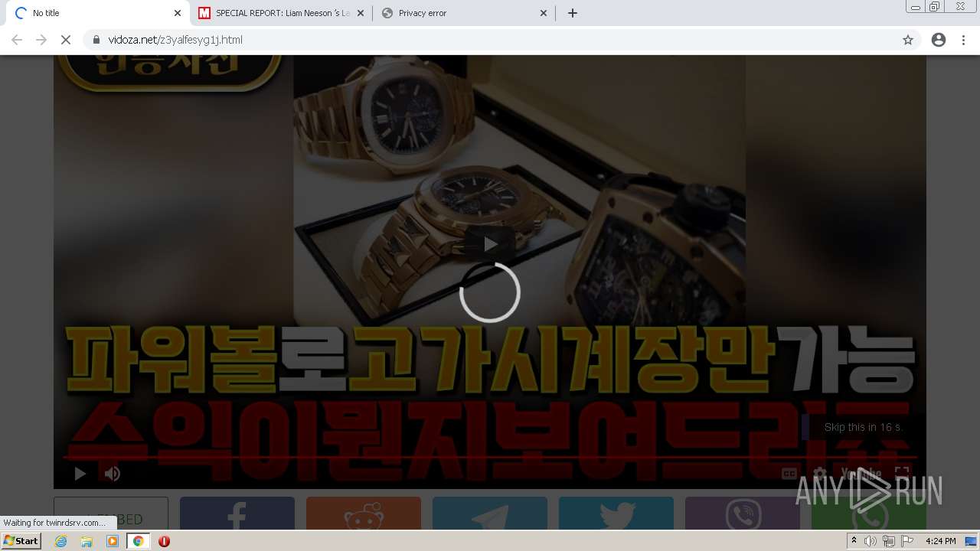The height and width of the screenshot is (551, 980).
Task: Click the 4:24 PM clock
Action: (940, 541)
